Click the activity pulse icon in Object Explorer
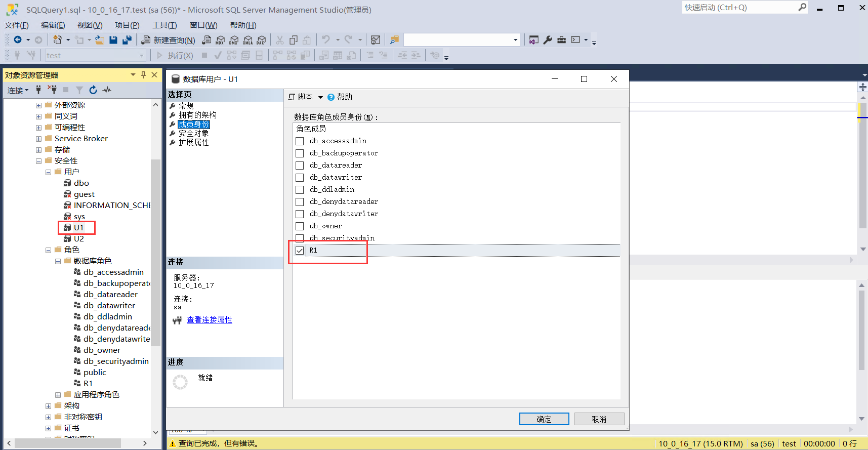The height and width of the screenshot is (450, 868). [107, 90]
